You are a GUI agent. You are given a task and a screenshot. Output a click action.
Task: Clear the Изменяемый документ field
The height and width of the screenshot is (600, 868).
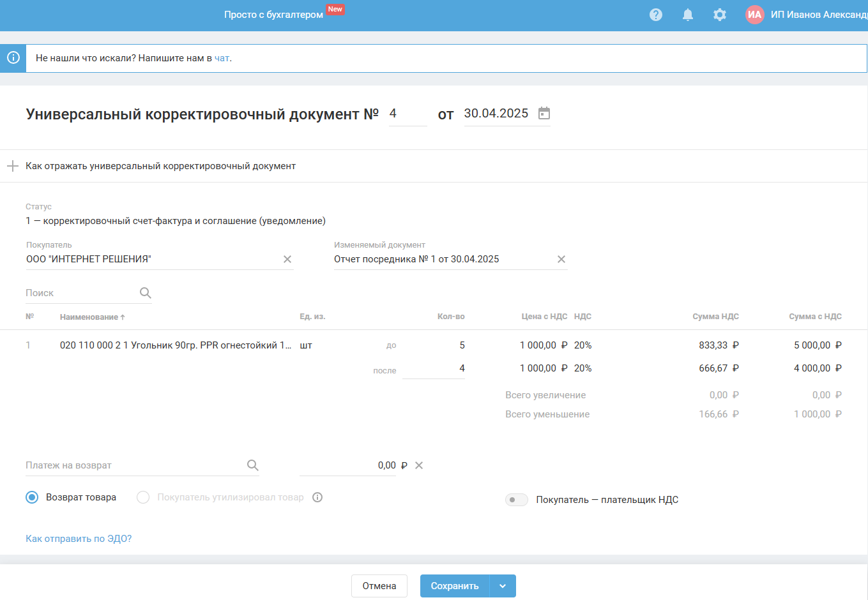point(561,259)
